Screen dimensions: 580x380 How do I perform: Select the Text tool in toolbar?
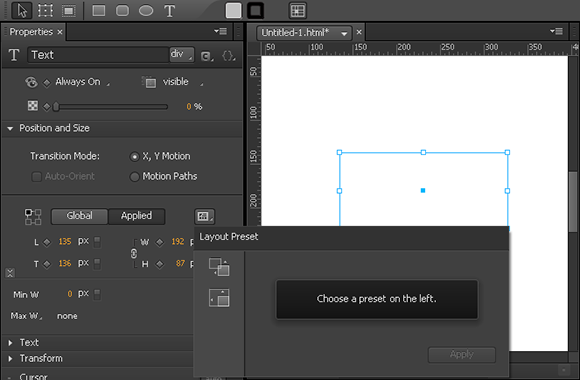pyautogui.click(x=169, y=11)
